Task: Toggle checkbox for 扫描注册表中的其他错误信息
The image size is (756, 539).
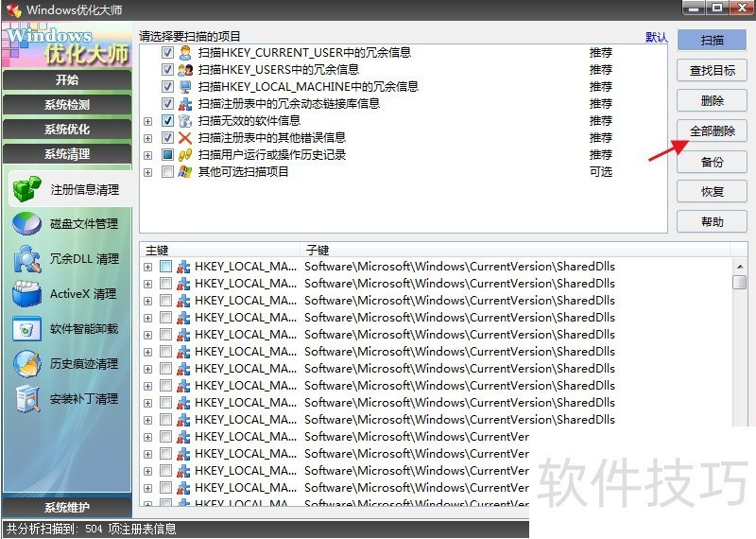Action: click(167, 138)
